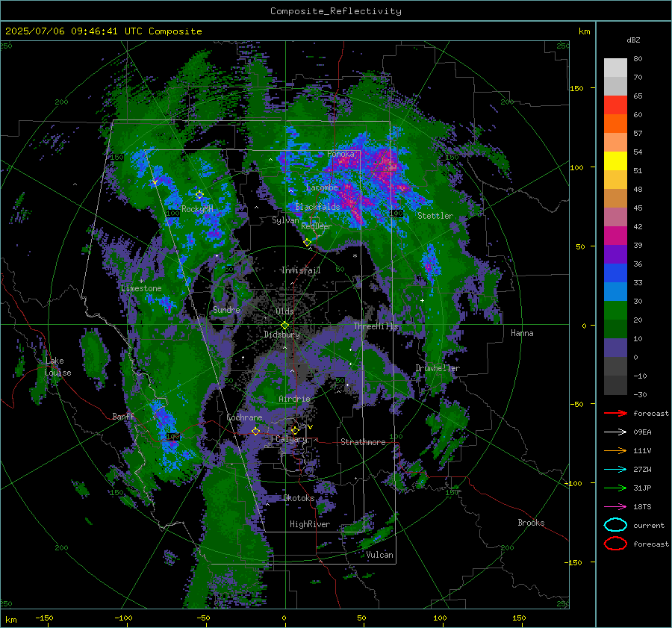This screenshot has width=672, height=628.
Task: Click the Lake Louise label
Action: pos(58,367)
